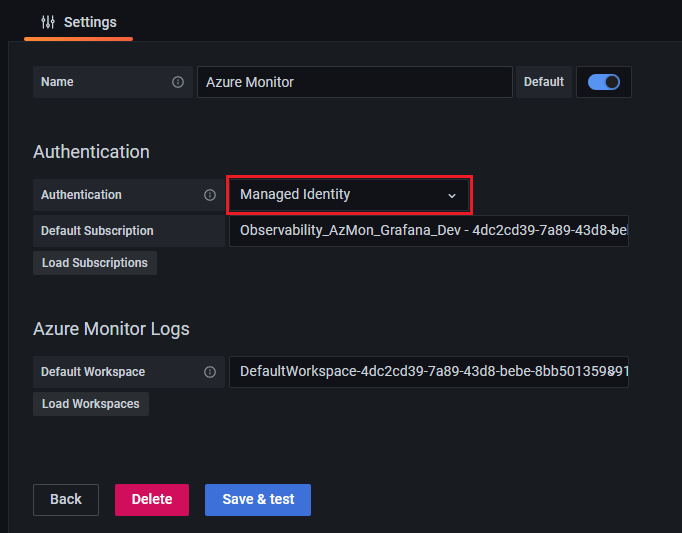Edit the Azure Monitor name field

coord(355,82)
